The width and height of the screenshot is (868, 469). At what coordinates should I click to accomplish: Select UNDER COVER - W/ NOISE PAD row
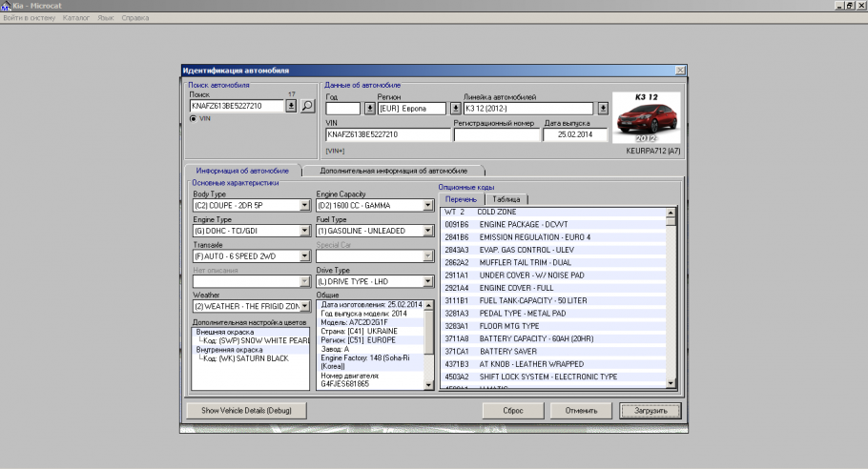click(x=553, y=275)
